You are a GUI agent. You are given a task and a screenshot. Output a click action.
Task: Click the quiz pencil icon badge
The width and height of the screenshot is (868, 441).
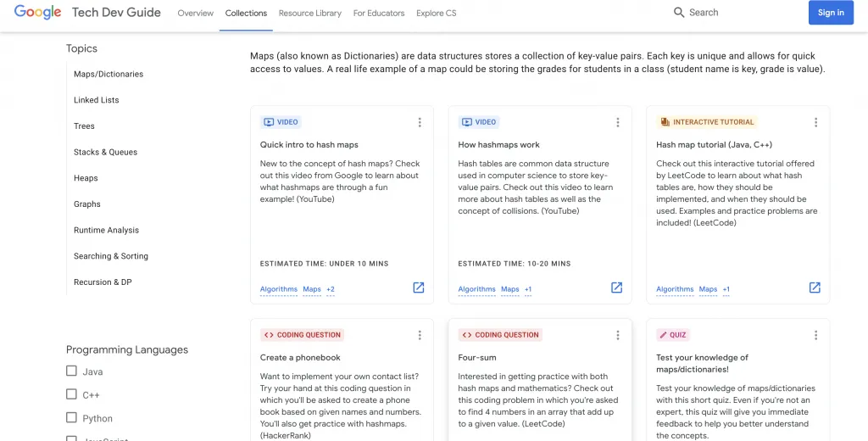[663, 335]
